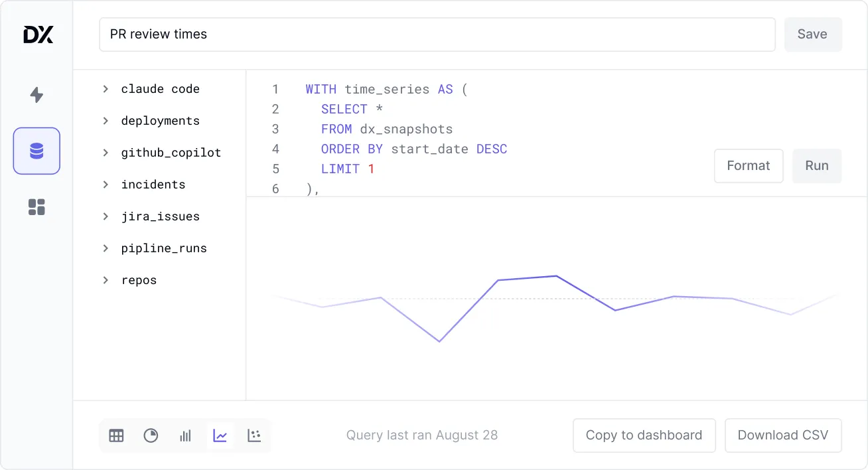Select jira_issues in schema list
The image size is (868, 470).
tap(160, 216)
